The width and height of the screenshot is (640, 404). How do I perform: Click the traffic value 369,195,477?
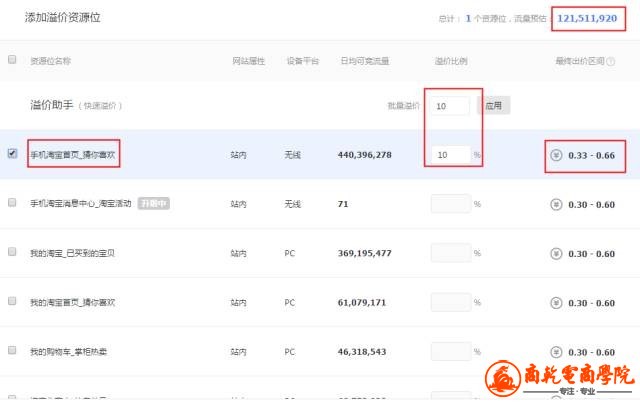tap(364, 253)
